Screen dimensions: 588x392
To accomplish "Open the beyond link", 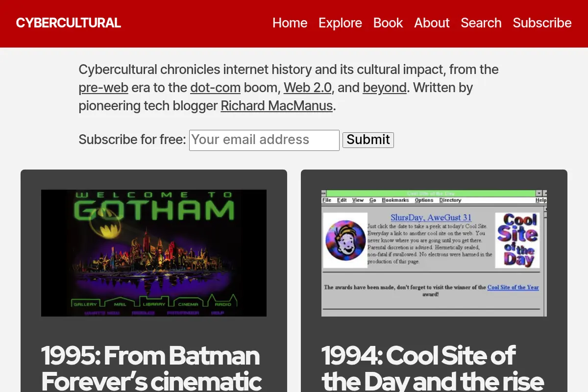I will point(385,88).
